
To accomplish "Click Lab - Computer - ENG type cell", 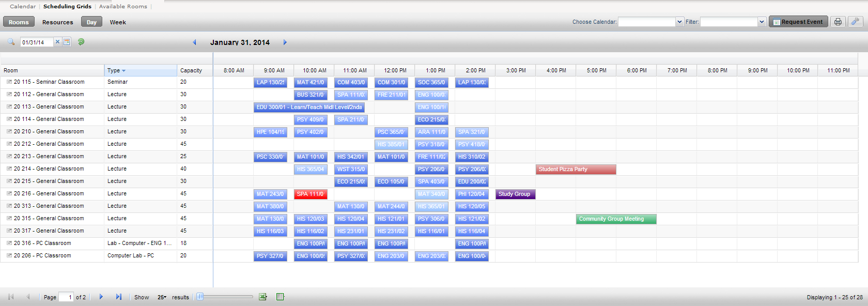I will pos(139,243).
